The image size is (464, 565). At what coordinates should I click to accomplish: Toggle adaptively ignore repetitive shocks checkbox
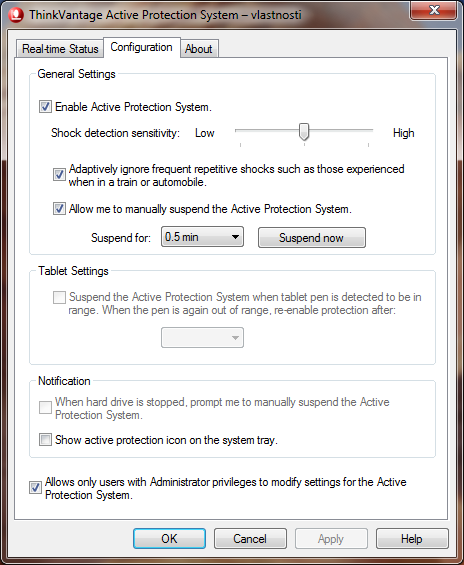pos(59,175)
